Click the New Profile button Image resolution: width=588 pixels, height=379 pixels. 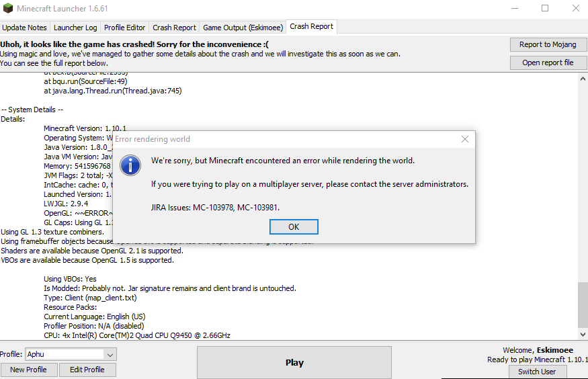pos(28,370)
